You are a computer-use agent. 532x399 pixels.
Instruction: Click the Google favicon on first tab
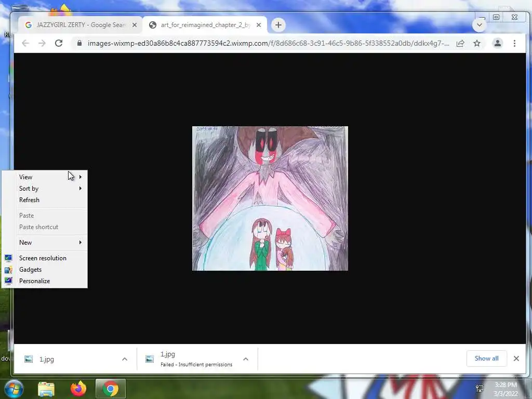coord(29,25)
